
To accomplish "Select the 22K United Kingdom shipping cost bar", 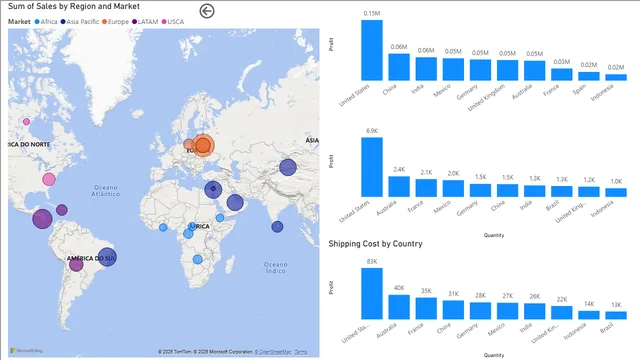I will (562, 313).
